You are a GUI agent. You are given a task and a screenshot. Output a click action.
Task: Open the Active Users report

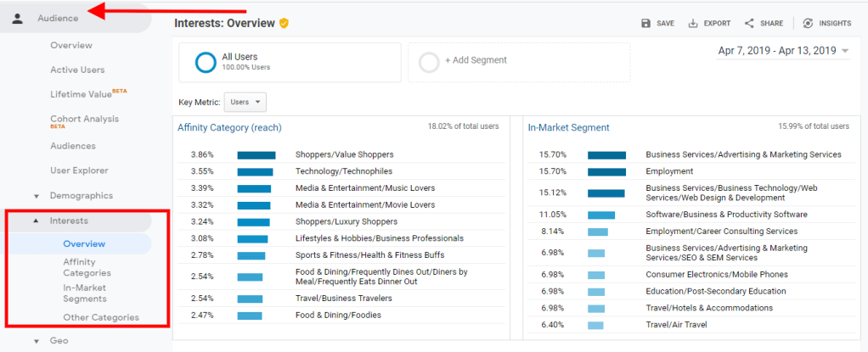tap(77, 70)
